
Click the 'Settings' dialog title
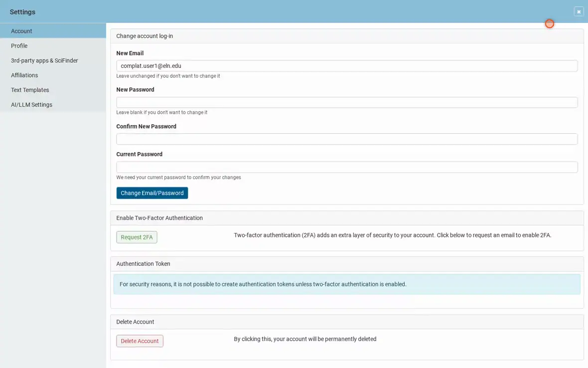coord(22,12)
